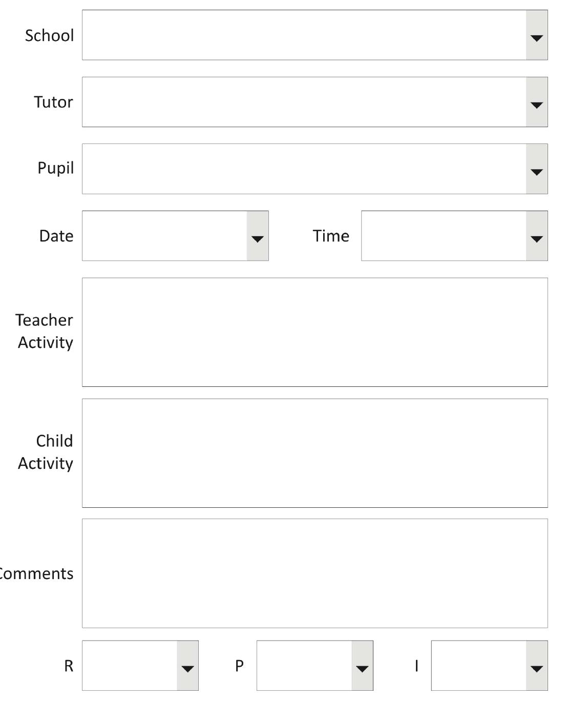
Task: Focus the Comments text area
Action: coord(314,573)
